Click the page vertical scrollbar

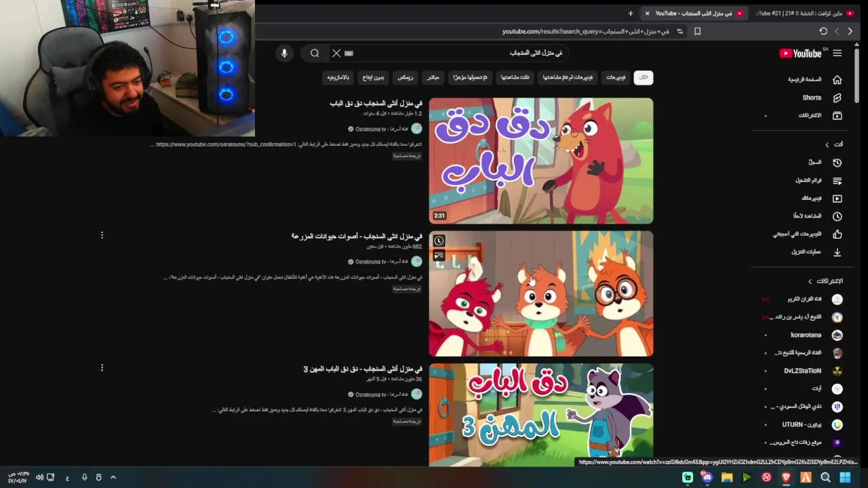tap(857, 75)
